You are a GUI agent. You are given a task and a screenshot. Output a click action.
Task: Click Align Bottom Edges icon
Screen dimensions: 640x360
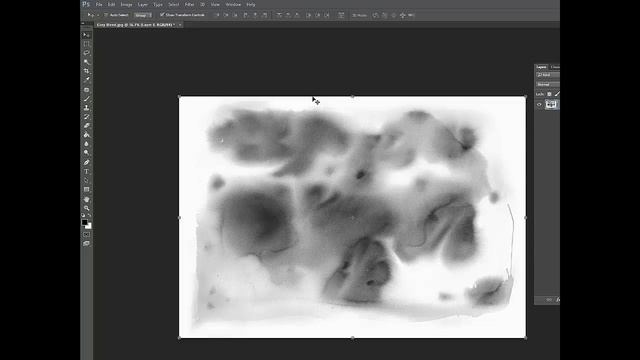coord(236,15)
